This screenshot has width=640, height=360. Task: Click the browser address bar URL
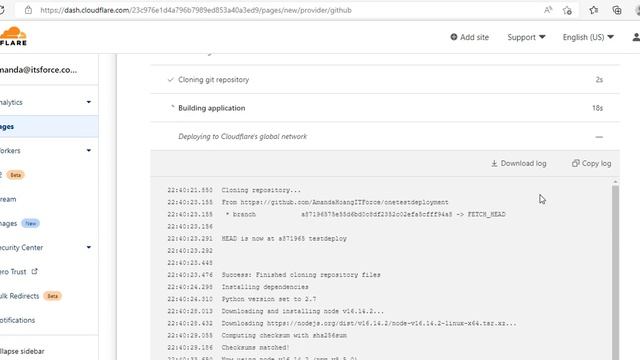pyautogui.click(x=196, y=10)
